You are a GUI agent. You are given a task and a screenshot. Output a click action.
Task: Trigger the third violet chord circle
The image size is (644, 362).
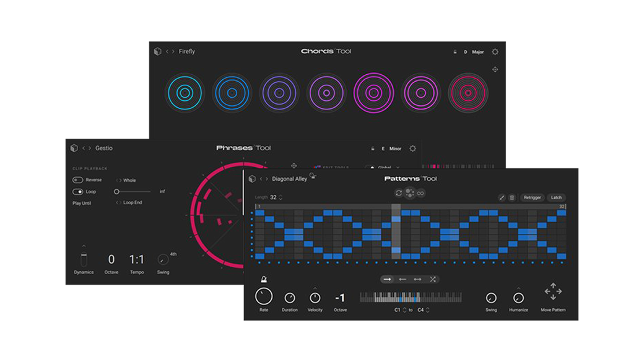(279, 93)
